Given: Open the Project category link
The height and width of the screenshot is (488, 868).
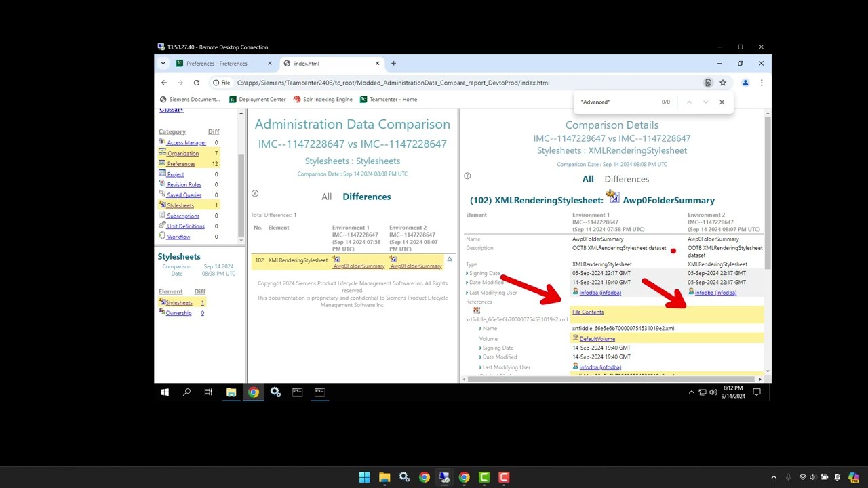Looking at the screenshot, I should pos(176,174).
